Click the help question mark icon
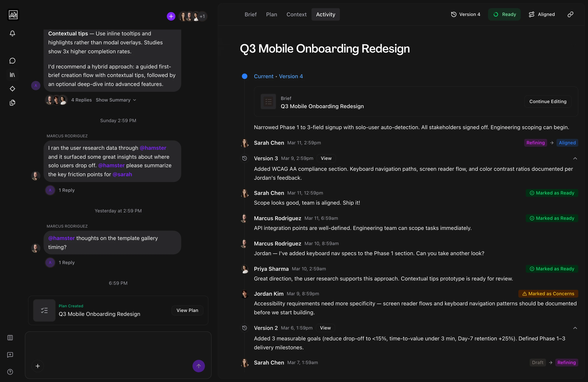This screenshot has height=382, width=588. (x=10, y=372)
